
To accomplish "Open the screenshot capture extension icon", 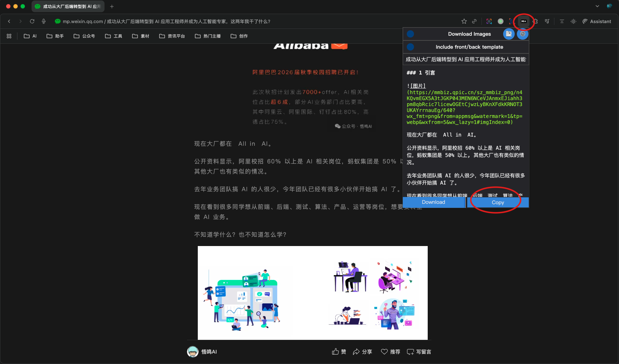I will pyautogui.click(x=489, y=21).
